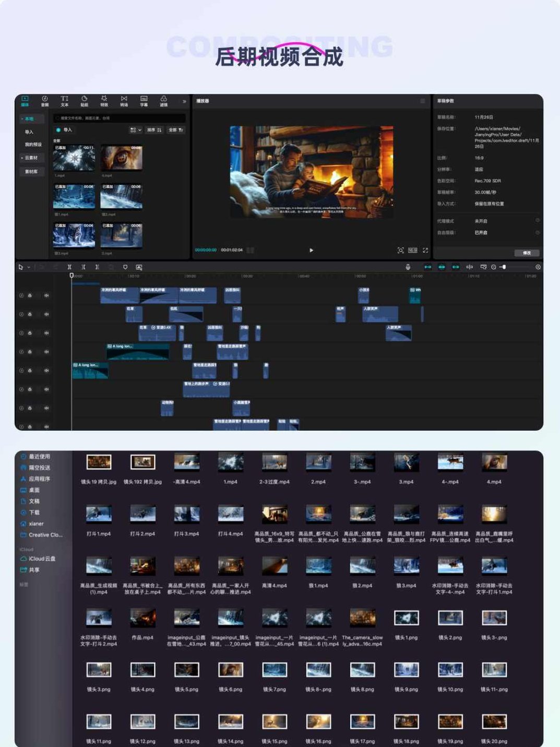Image resolution: width=560 pixels, height=747 pixels.
Task: Lock the second timeline track
Action: [x=30, y=314]
